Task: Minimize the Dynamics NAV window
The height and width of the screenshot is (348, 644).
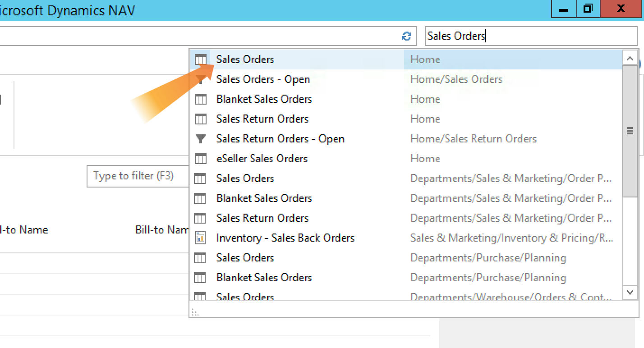Action: tap(563, 9)
